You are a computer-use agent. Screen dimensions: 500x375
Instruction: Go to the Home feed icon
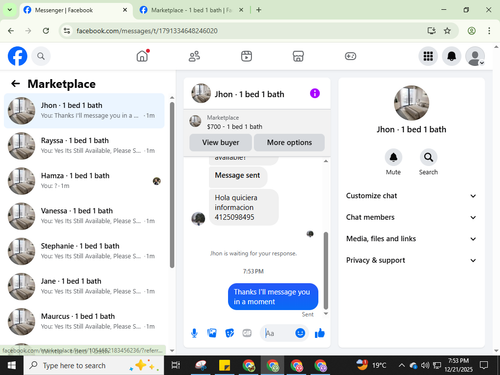142,56
